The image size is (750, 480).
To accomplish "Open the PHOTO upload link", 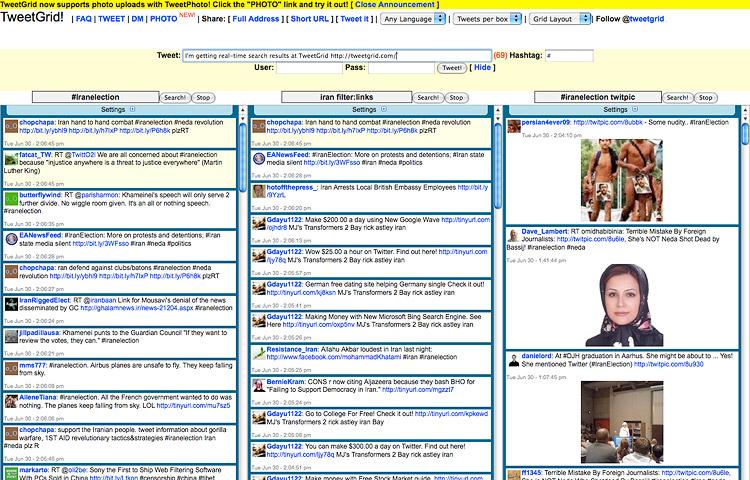I will [164, 19].
